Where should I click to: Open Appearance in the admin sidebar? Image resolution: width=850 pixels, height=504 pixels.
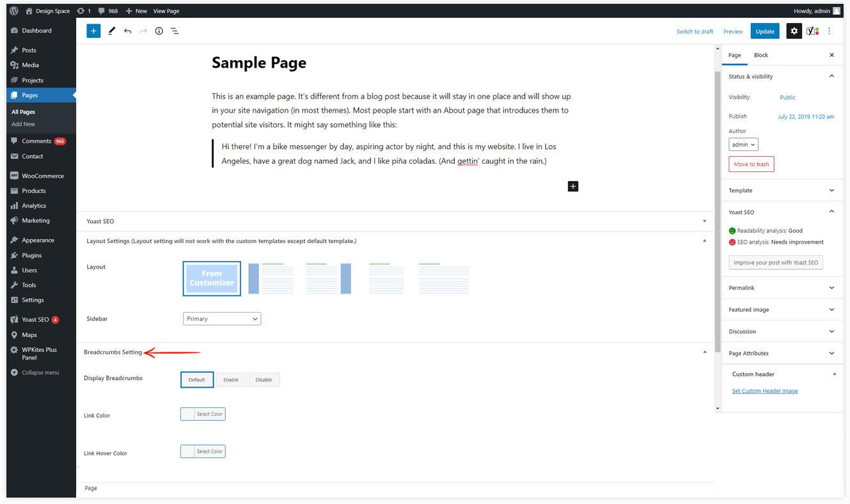41,240
